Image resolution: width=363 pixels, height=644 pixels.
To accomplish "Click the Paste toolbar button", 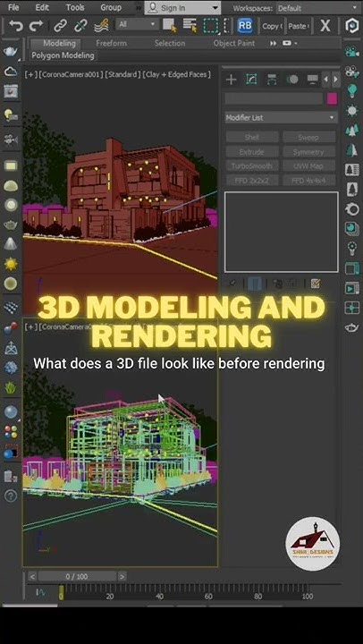I will tap(298, 26).
